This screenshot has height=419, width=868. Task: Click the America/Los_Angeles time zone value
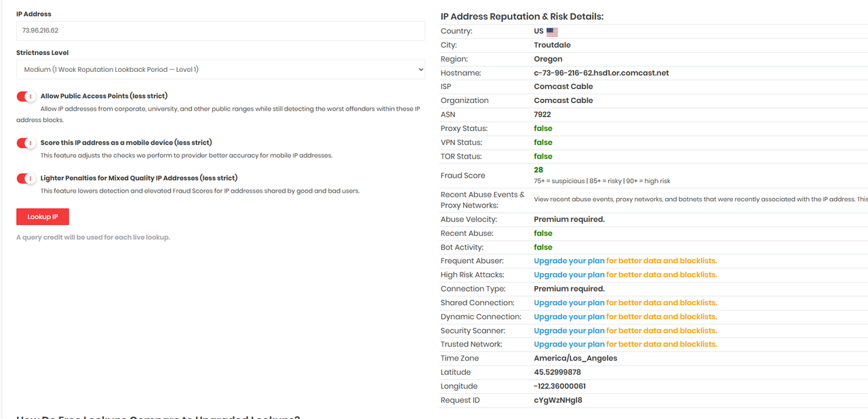coord(575,359)
